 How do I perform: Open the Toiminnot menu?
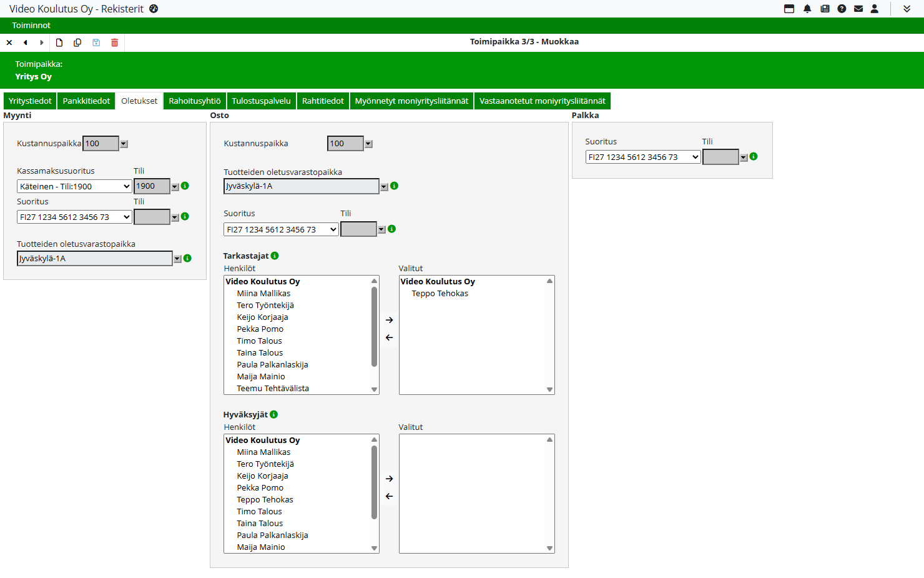[x=31, y=26]
